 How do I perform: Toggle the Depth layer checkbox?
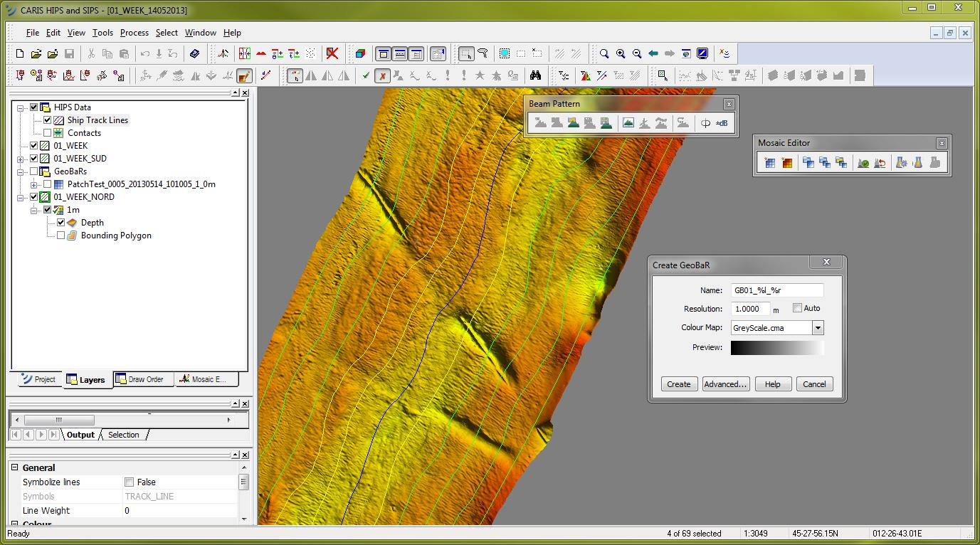(60, 223)
